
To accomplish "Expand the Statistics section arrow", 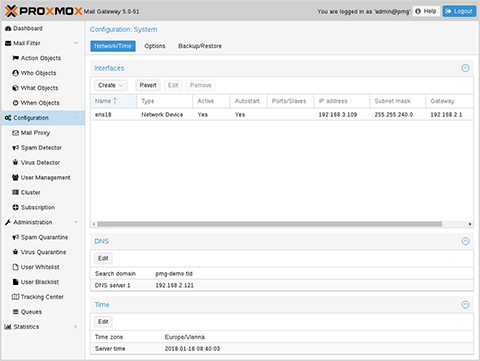I will [x=76, y=327].
